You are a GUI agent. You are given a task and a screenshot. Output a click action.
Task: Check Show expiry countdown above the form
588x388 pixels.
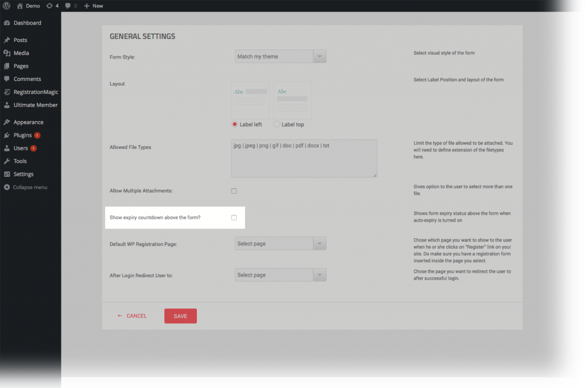tap(234, 218)
